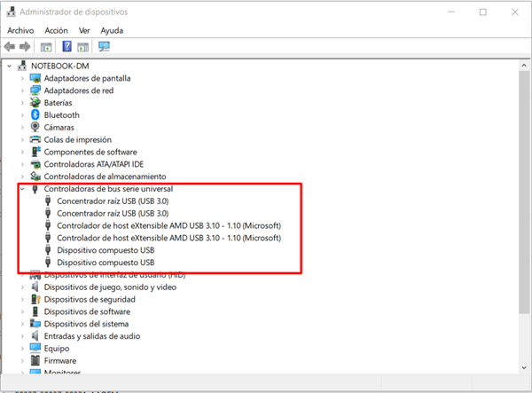Click the Adaptadores de pantalla icon

(x=35, y=78)
